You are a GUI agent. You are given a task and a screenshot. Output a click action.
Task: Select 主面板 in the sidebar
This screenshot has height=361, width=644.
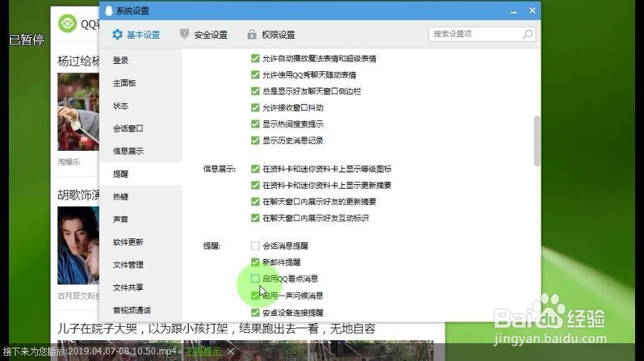pos(141,83)
